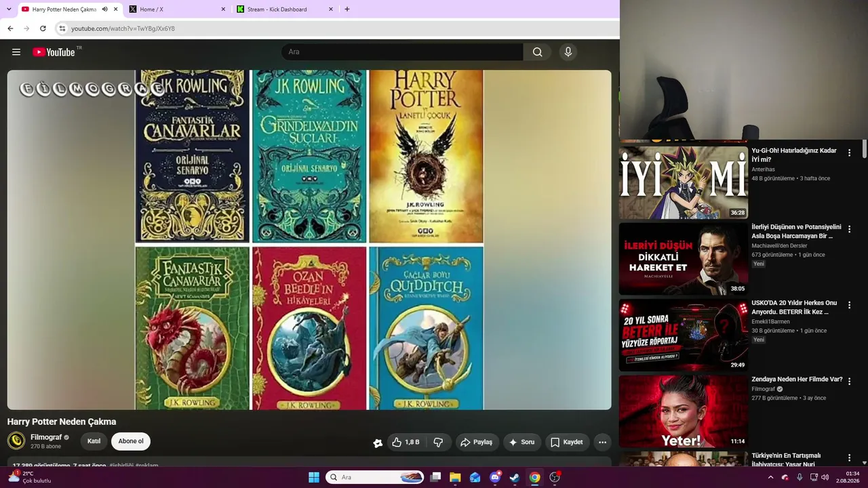Open Task View on the taskbar

(x=435, y=477)
